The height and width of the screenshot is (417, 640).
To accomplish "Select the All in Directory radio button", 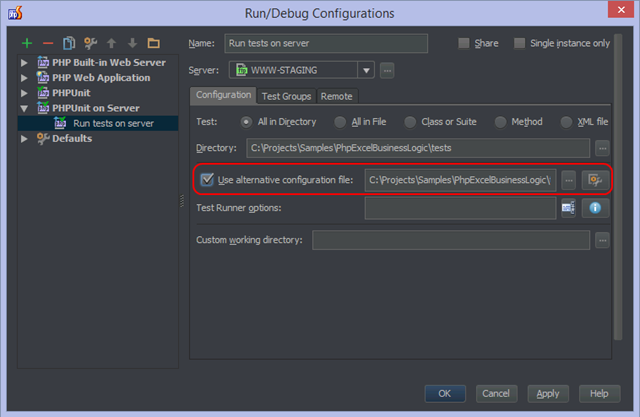I will pos(246,122).
